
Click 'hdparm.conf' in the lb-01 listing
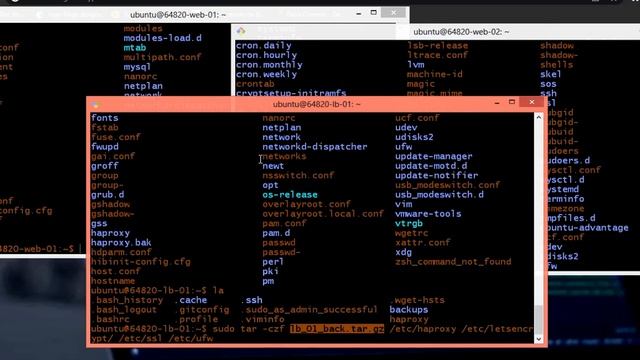coord(121,252)
